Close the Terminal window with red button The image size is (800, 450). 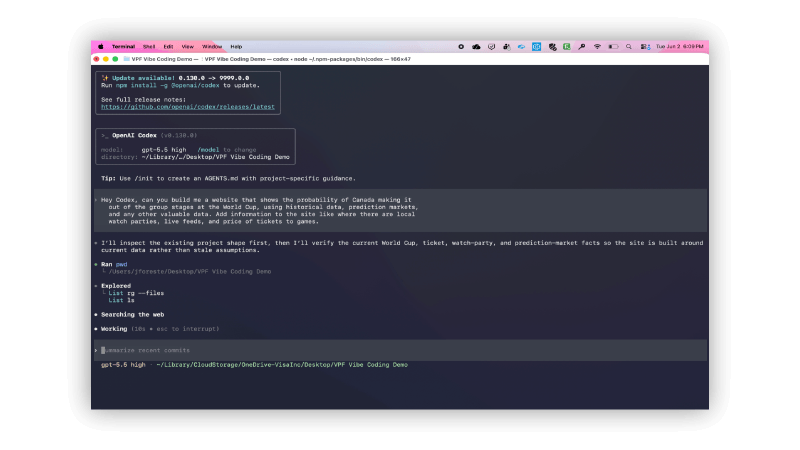96,59
